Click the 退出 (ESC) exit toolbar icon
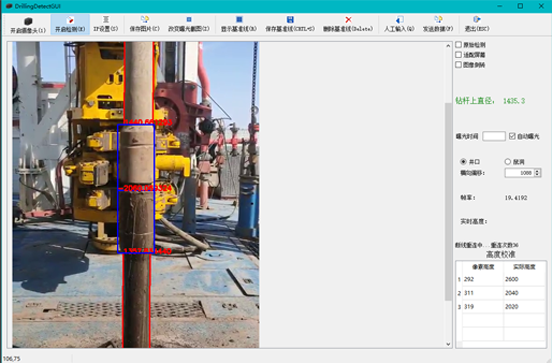The image size is (552, 363). pos(477,19)
